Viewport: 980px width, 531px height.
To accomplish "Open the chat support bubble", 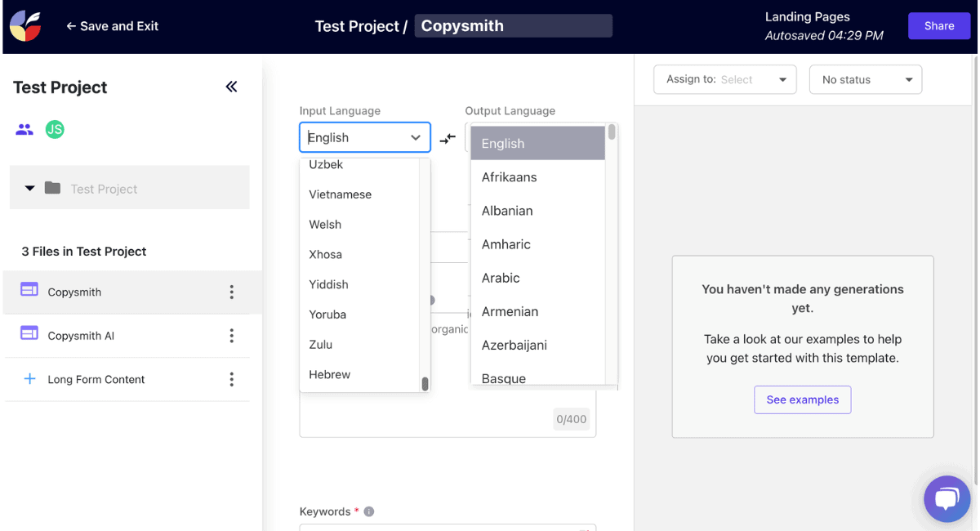I will pos(947,498).
